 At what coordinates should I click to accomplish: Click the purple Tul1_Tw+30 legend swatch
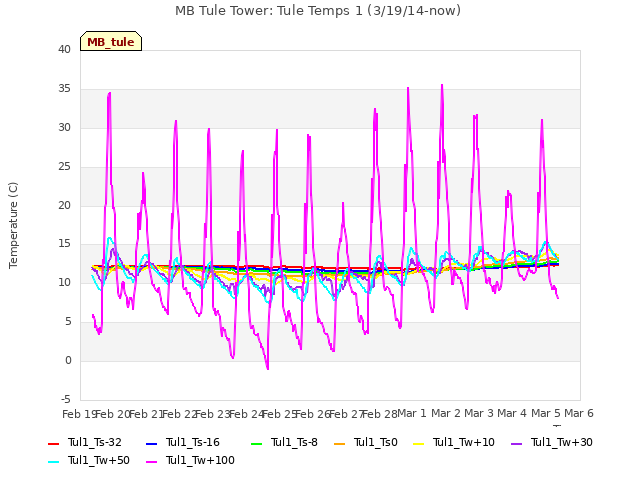coord(516,443)
